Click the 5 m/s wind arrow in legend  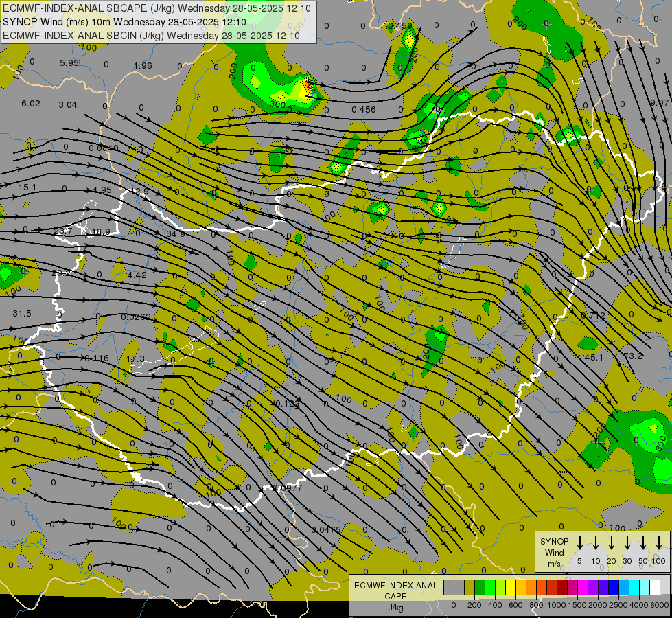click(579, 542)
